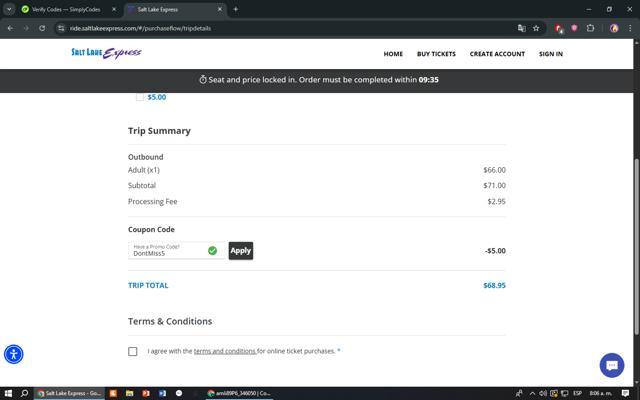640x400 pixels.
Task: Open Word from taskbar
Action: pos(162,393)
